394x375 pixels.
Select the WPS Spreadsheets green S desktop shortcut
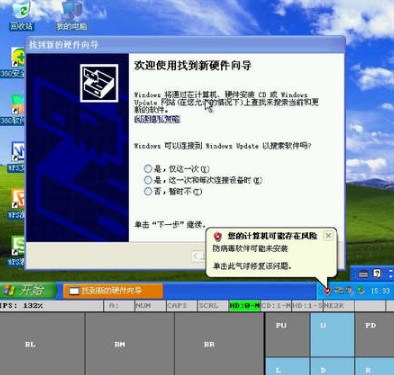click(x=17, y=251)
